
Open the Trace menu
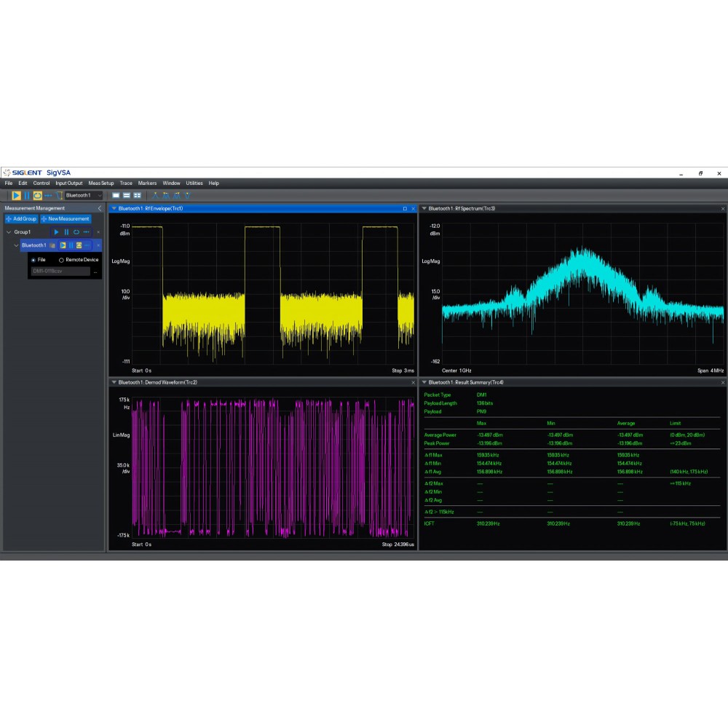pyautogui.click(x=126, y=183)
